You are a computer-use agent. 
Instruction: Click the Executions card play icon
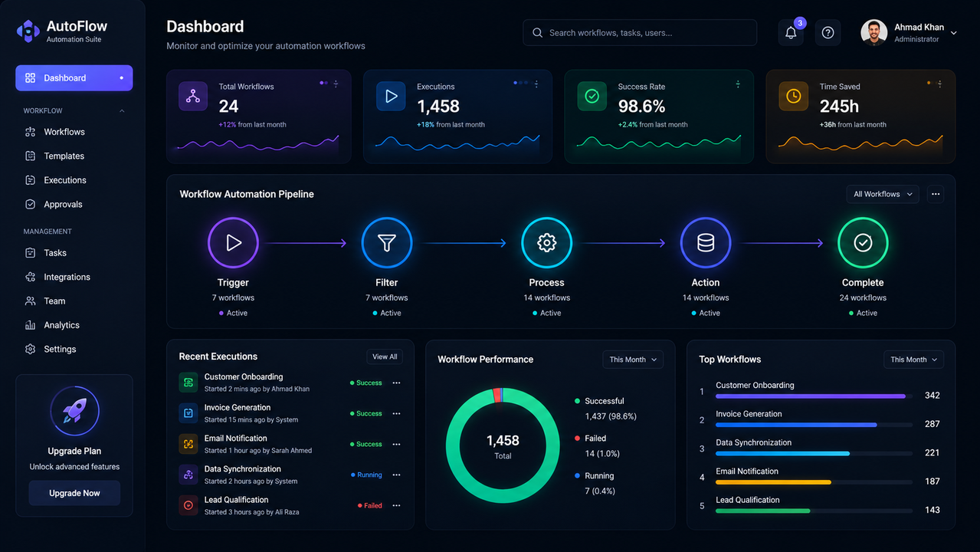[391, 97]
